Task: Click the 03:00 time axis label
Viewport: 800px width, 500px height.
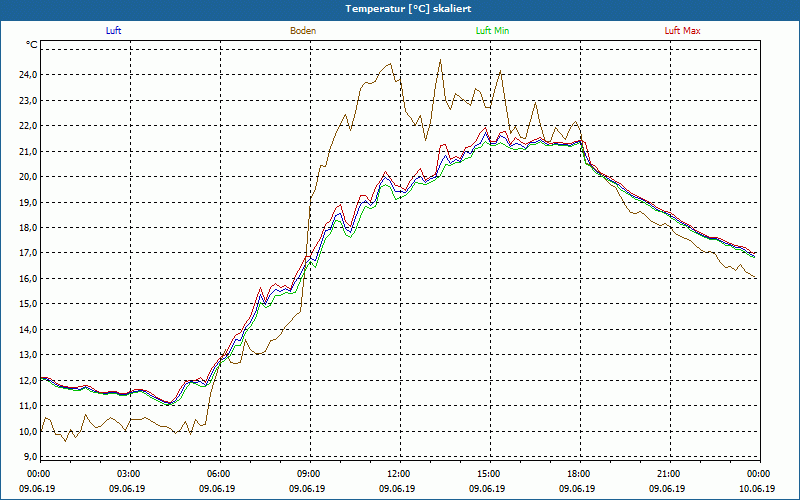Action: [x=130, y=474]
